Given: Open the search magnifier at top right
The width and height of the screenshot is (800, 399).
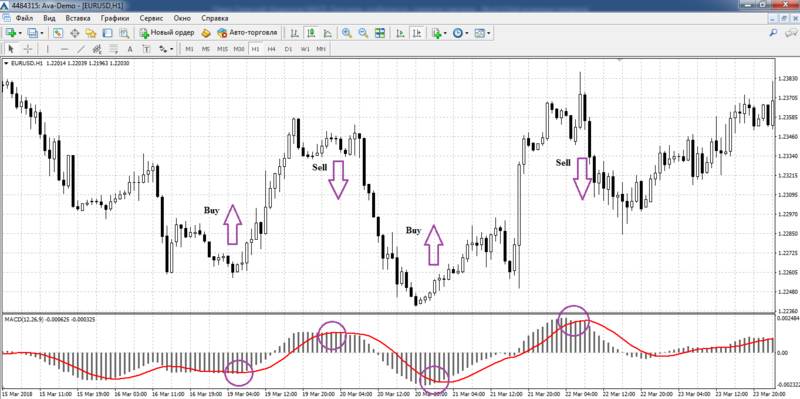Looking at the screenshot, I should 773,33.
